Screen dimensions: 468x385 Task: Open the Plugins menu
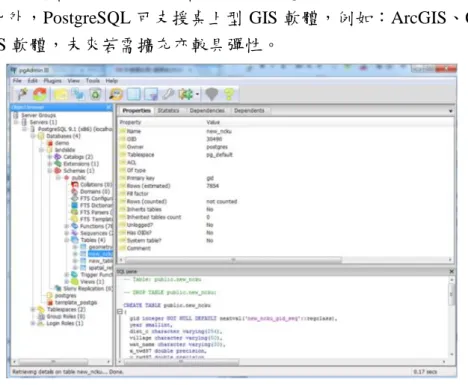pyautogui.click(x=52, y=81)
